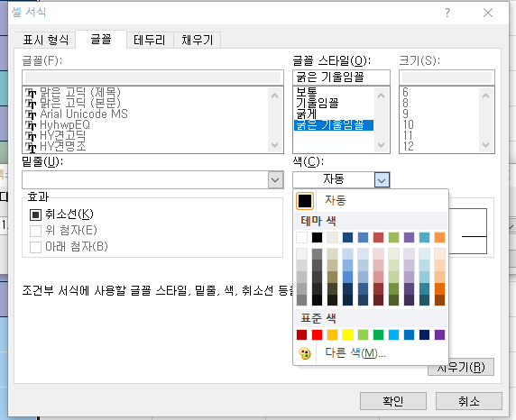Toggle the 취소선(K) checkbox
This screenshot has height=420, width=516.
(x=35, y=215)
